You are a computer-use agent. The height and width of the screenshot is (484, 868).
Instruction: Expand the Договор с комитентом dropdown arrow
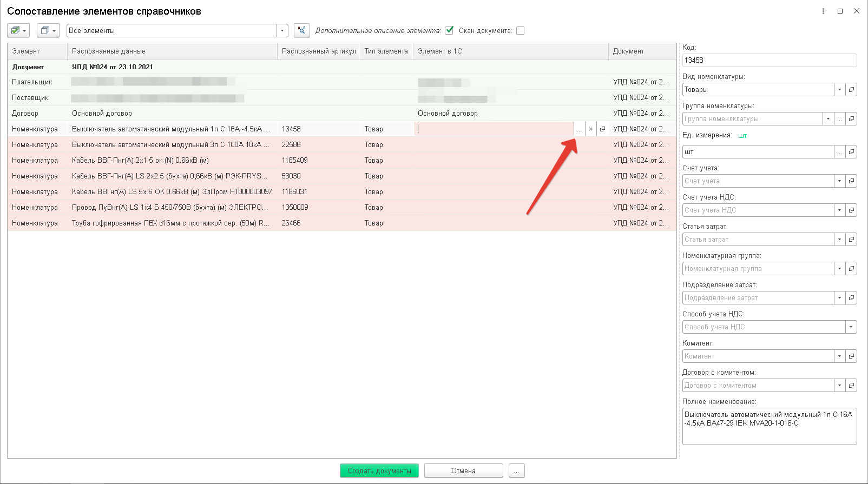click(x=840, y=386)
